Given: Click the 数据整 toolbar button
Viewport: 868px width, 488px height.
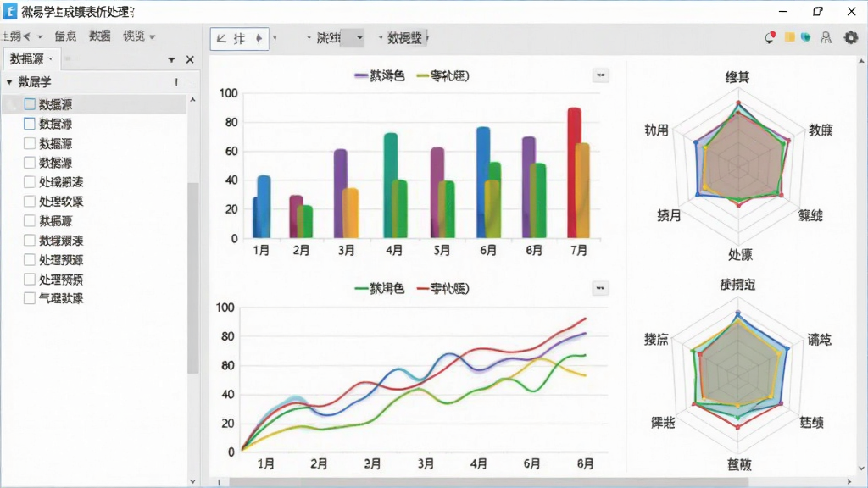Looking at the screenshot, I should [x=404, y=38].
